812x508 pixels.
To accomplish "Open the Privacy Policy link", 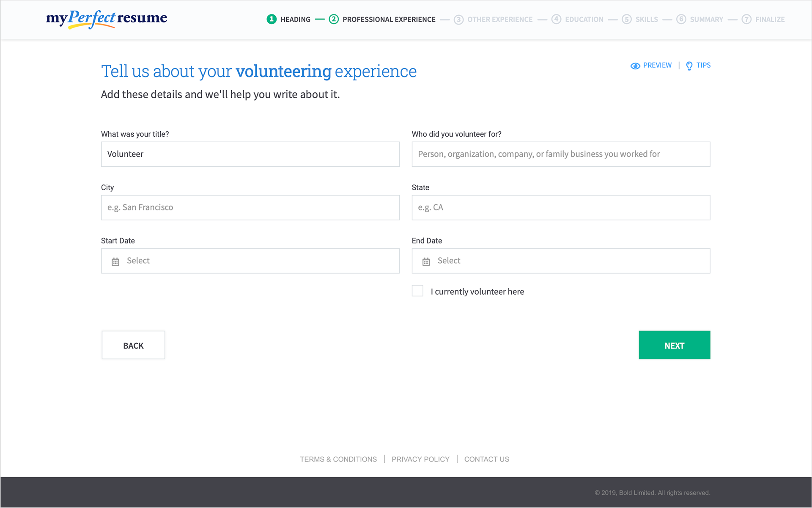I will point(420,459).
